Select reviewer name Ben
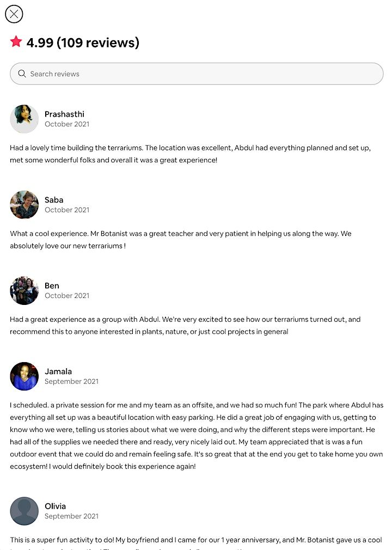Viewport: 392px width, 550px height. [x=52, y=285]
